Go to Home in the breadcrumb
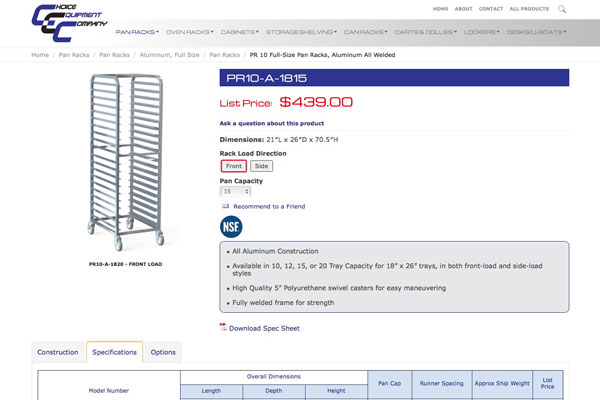The height and width of the screenshot is (400, 600). 40,55
